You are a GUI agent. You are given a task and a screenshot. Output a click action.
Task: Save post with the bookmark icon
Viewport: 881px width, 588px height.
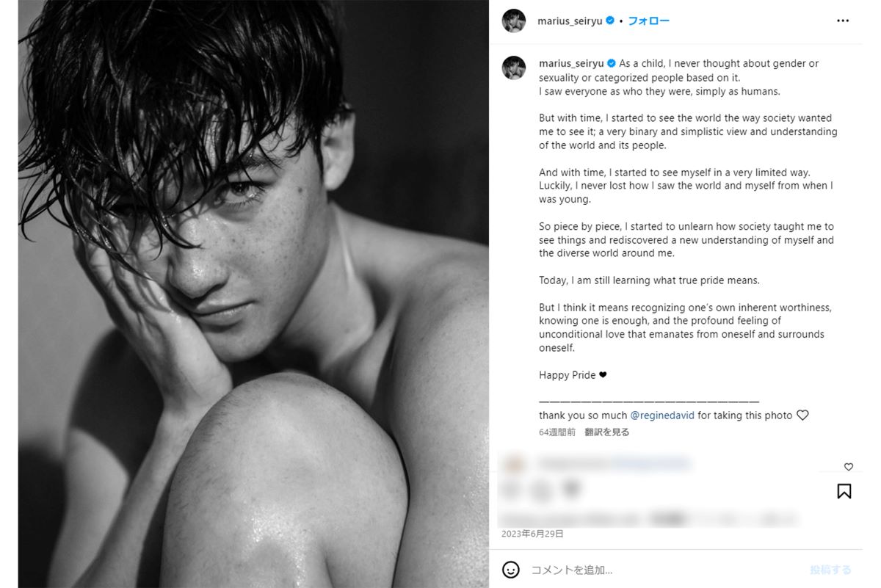[x=844, y=491]
